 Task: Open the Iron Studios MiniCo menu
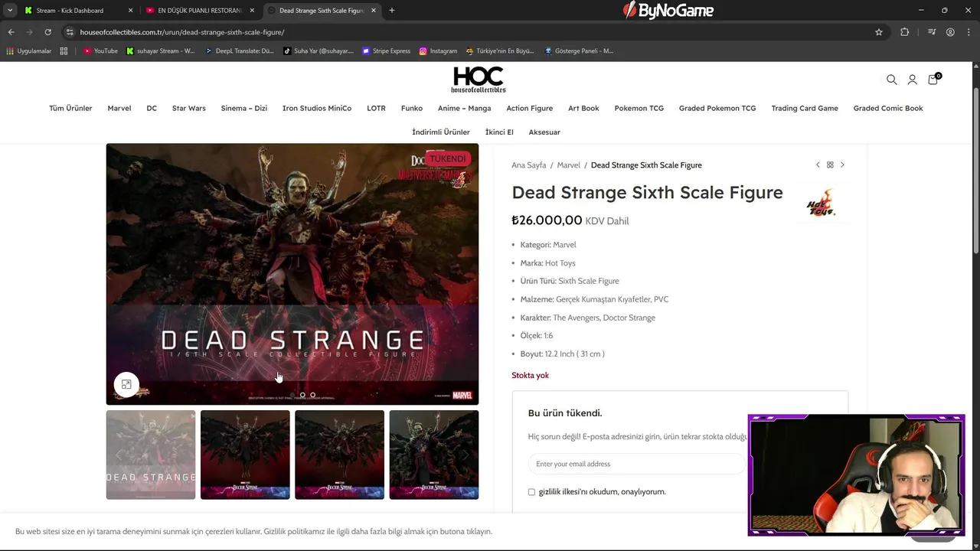317,109
